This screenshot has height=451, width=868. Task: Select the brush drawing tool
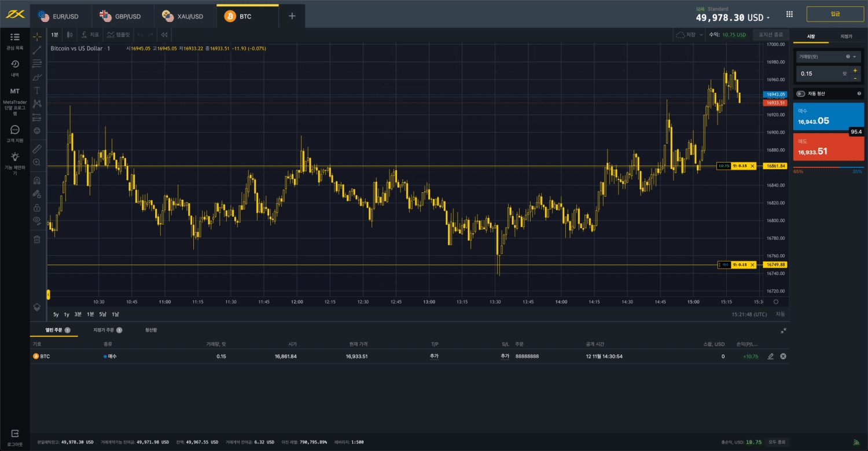coord(37,77)
